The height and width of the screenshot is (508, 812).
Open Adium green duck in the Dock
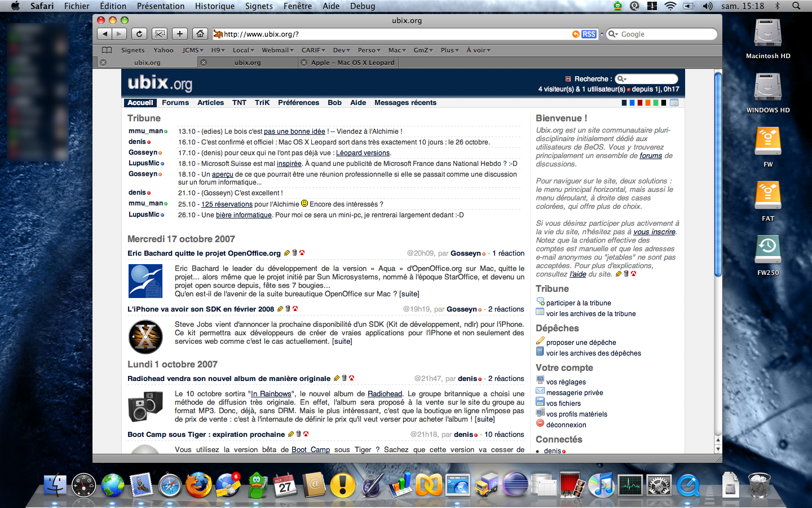[x=257, y=485]
